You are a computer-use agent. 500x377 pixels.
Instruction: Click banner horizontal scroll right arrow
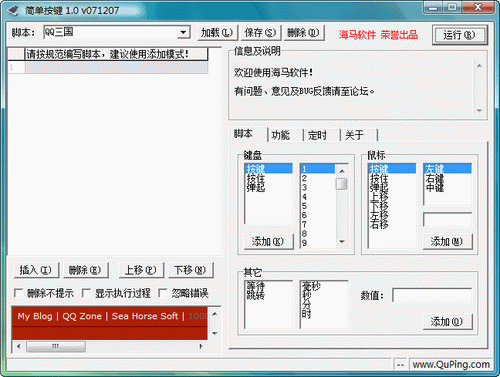point(201,346)
